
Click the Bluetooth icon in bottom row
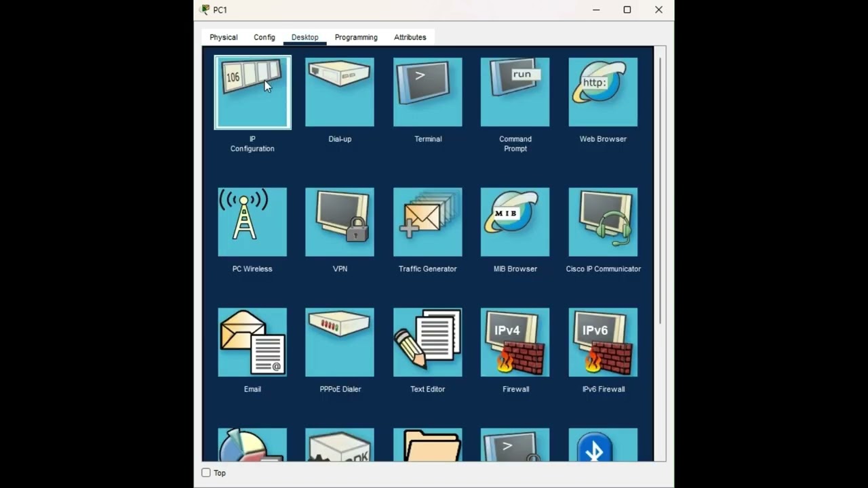click(x=603, y=445)
